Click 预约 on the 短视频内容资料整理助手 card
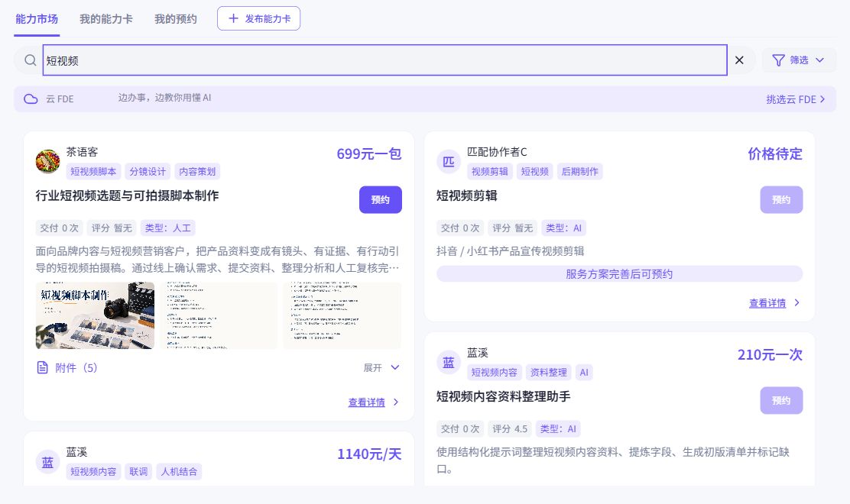 point(781,401)
